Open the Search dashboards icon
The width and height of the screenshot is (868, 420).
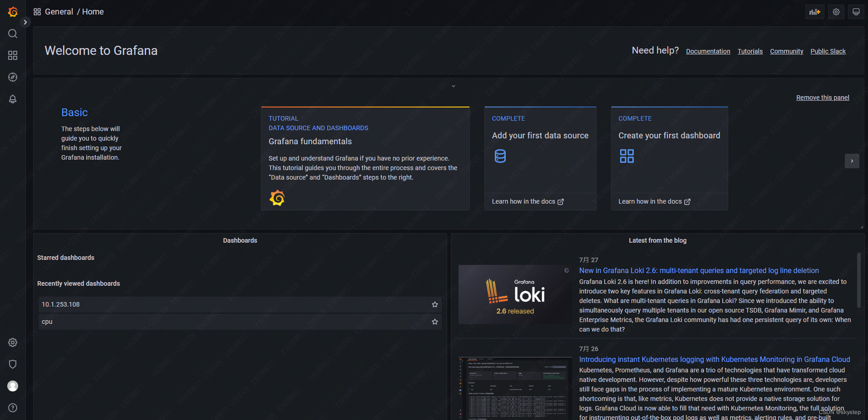pyautogui.click(x=13, y=34)
